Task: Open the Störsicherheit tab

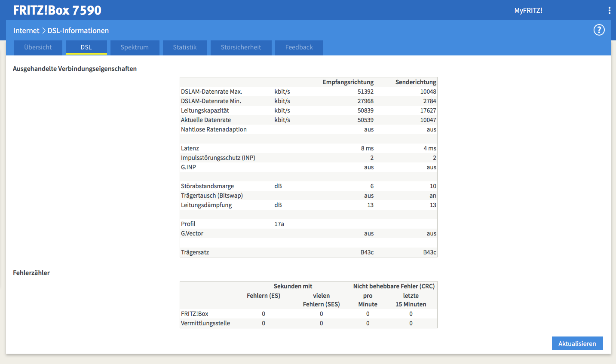Action: coord(241,47)
